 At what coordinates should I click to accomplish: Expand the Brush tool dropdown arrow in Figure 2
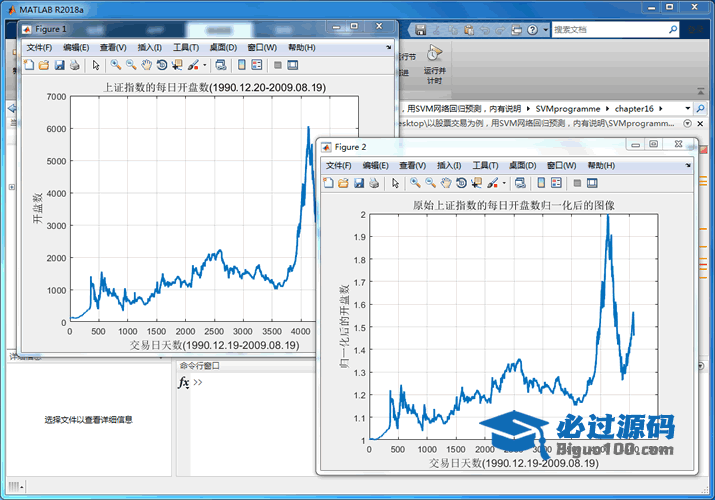(x=506, y=183)
